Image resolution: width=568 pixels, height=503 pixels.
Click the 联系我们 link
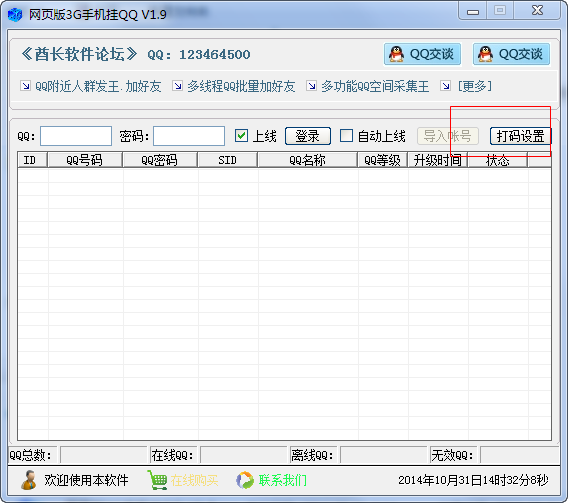[x=283, y=481]
